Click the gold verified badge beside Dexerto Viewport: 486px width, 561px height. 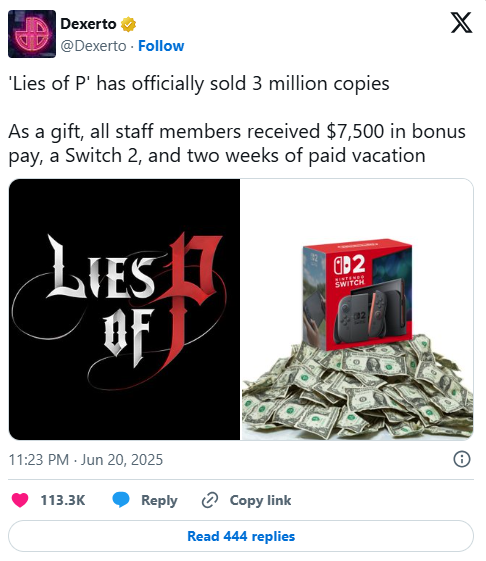pyautogui.click(x=128, y=24)
